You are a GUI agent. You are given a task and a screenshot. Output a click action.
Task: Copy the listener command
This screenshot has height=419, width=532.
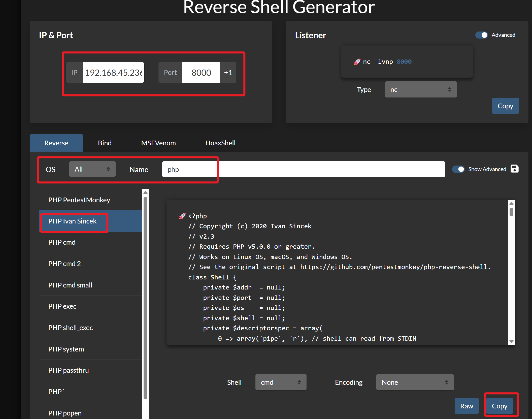[505, 106]
